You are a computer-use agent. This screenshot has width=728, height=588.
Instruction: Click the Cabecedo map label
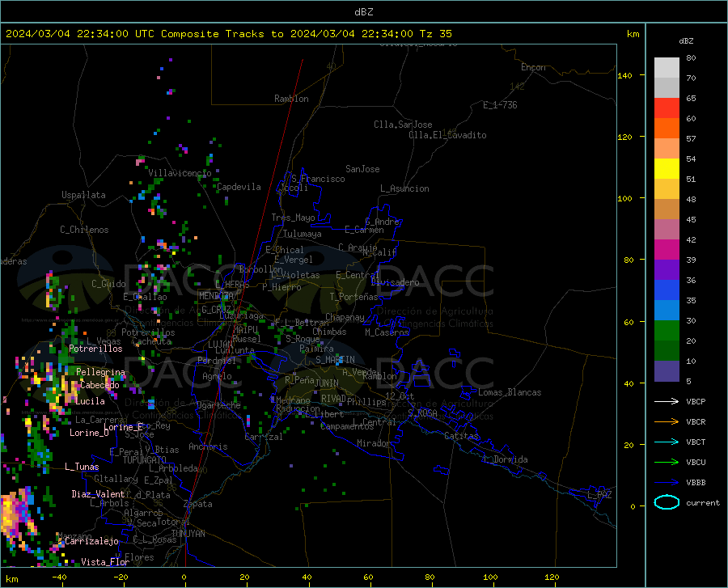(99, 385)
